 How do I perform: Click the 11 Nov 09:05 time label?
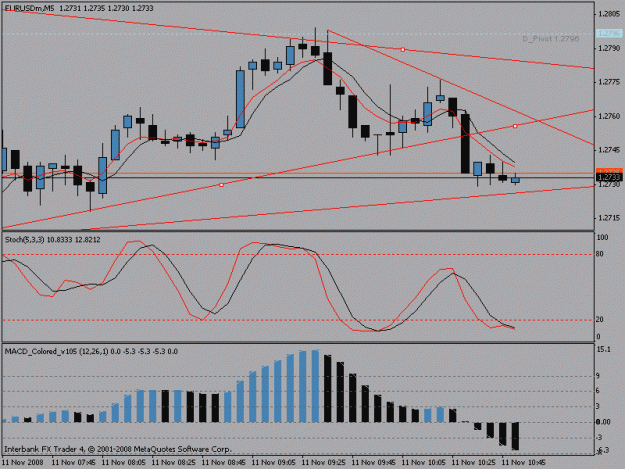tap(274, 463)
